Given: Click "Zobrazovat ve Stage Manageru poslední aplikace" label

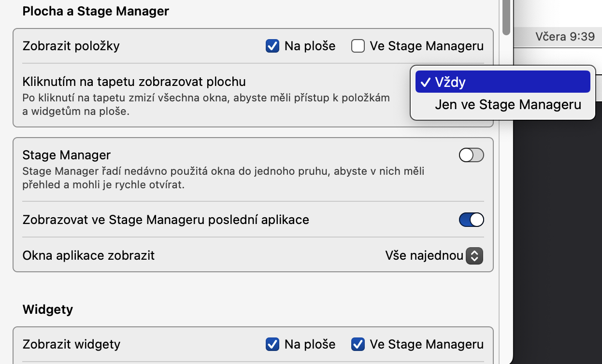Looking at the screenshot, I should click(166, 220).
